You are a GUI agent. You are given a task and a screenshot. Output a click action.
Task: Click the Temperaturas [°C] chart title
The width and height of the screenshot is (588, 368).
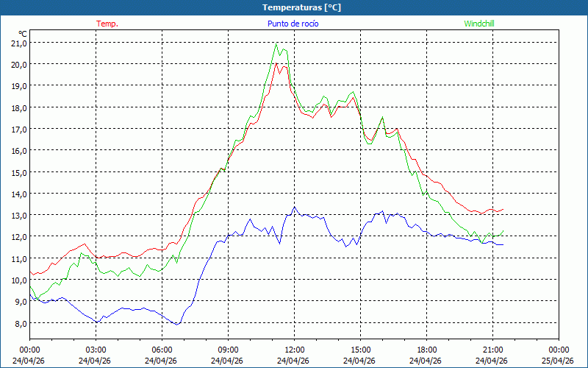(x=302, y=7)
